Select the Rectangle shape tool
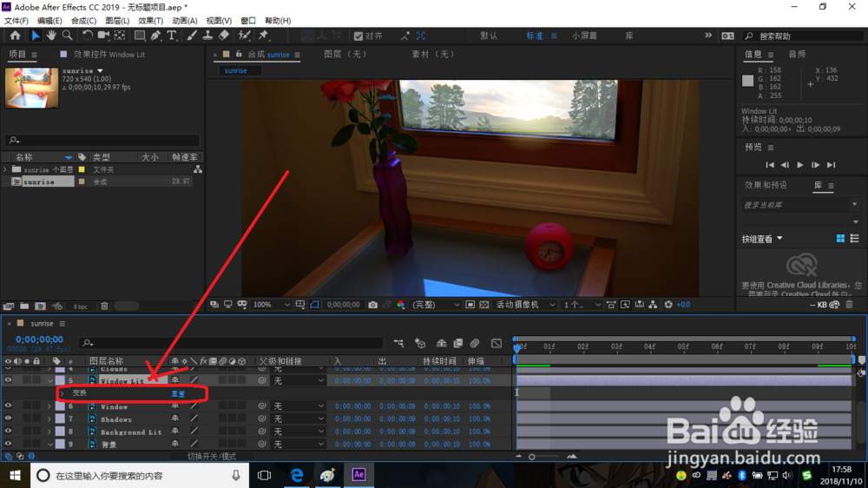Screen dimensions: 868x488 click(140, 36)
